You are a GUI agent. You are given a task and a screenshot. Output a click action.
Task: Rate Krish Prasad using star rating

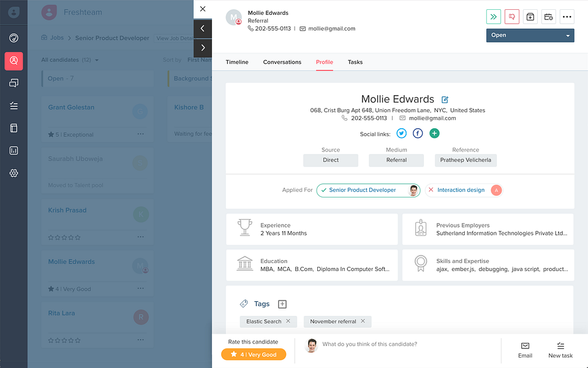tap(64, 237)
